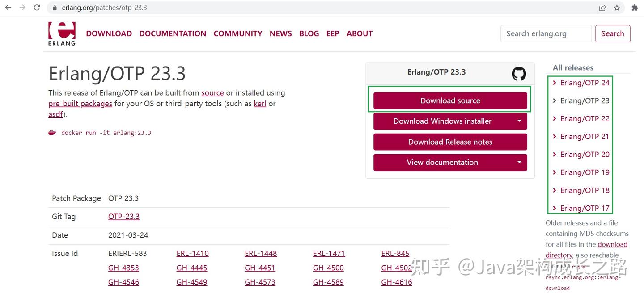The width and height of the screenshot is (644, 293).
Task: Click the Download Release notes button
Action: click(450, 142)
